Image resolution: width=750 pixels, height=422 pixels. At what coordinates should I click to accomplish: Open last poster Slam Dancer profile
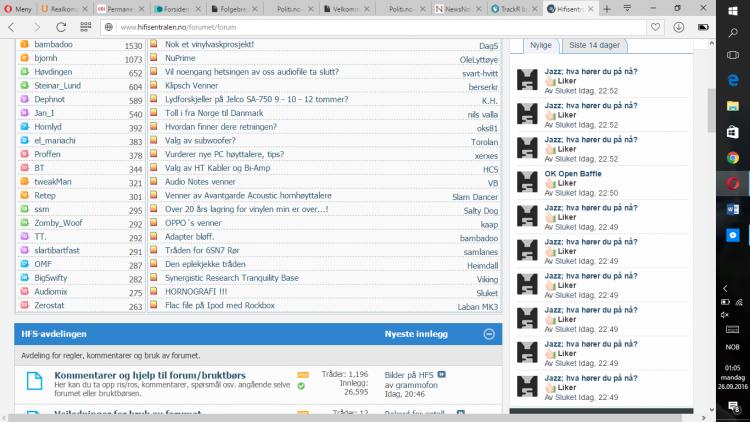[x=475, y=197]
